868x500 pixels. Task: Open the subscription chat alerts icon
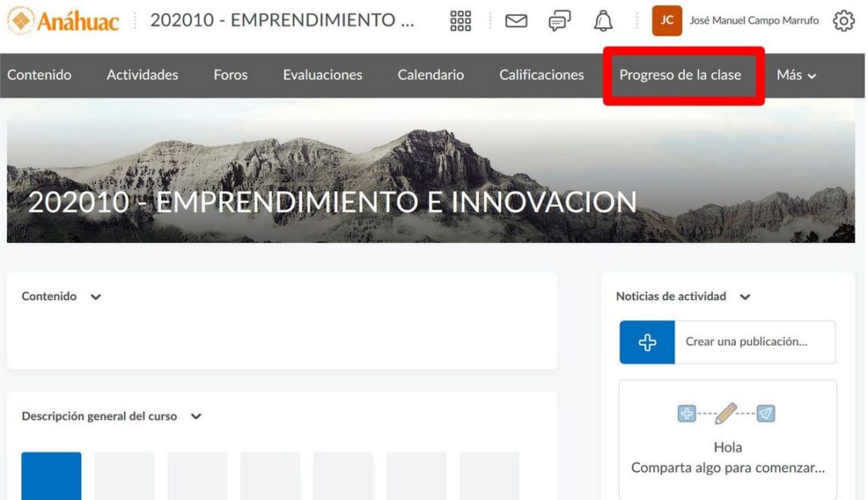click(x=559, y=21)
